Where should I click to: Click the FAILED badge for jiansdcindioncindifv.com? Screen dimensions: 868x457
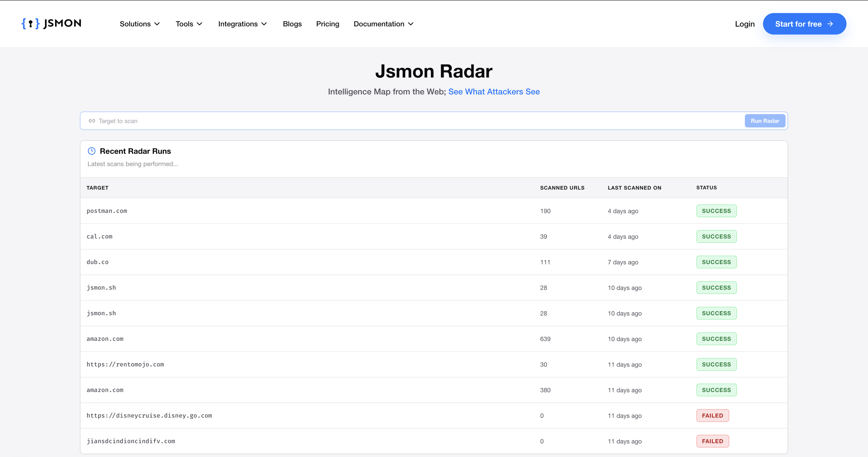pyautogui.click(x=713, y=441)
